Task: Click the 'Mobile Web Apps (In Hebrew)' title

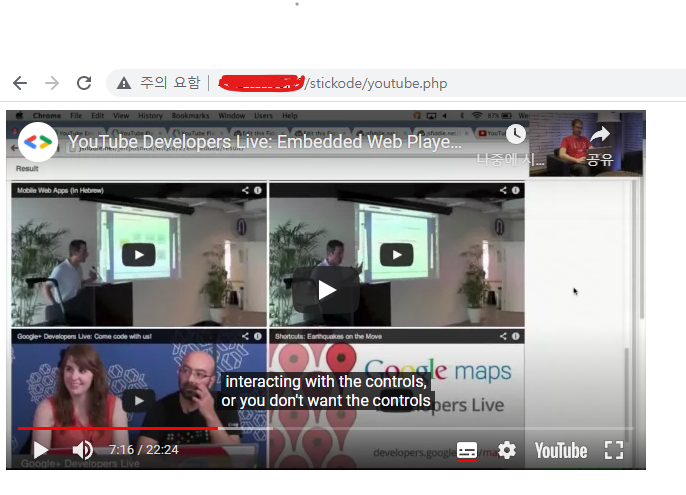Action: pyautogui.click(x=60, y=190)
